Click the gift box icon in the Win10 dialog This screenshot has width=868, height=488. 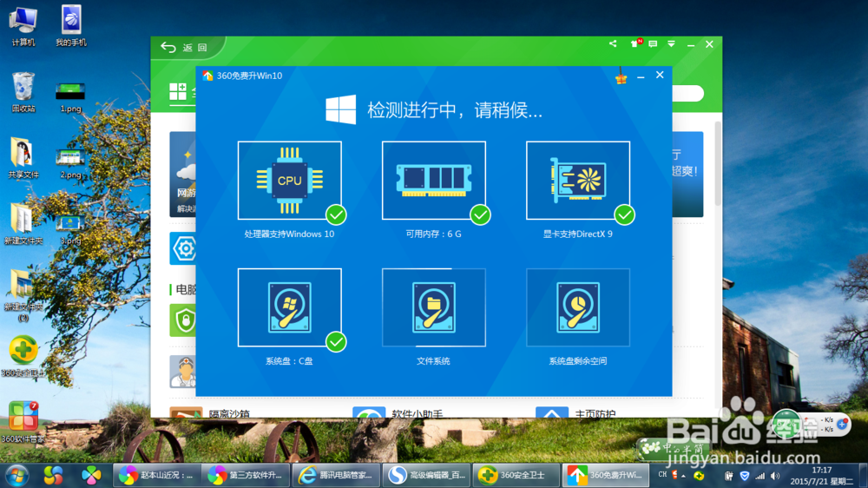click(x=621, y=76)
